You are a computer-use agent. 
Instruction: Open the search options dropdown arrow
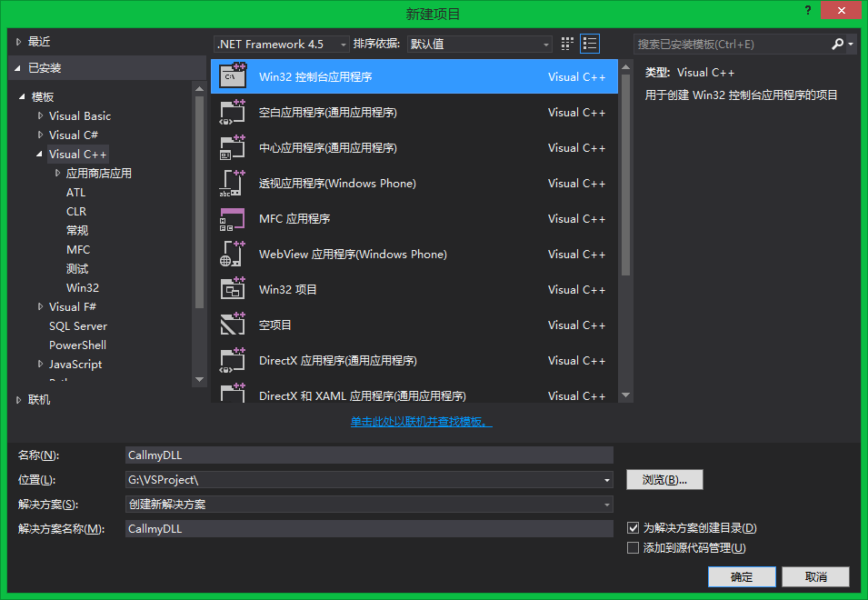[851, 44]
